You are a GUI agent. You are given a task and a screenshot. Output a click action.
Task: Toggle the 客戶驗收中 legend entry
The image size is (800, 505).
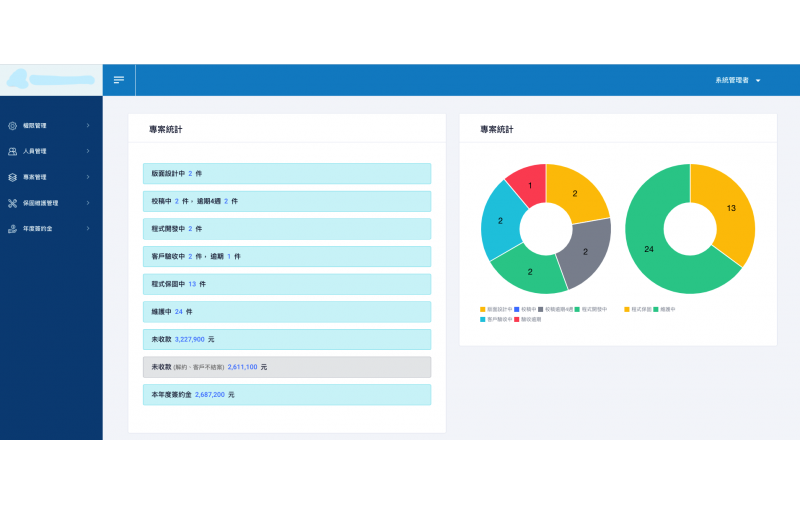point(497,319)
